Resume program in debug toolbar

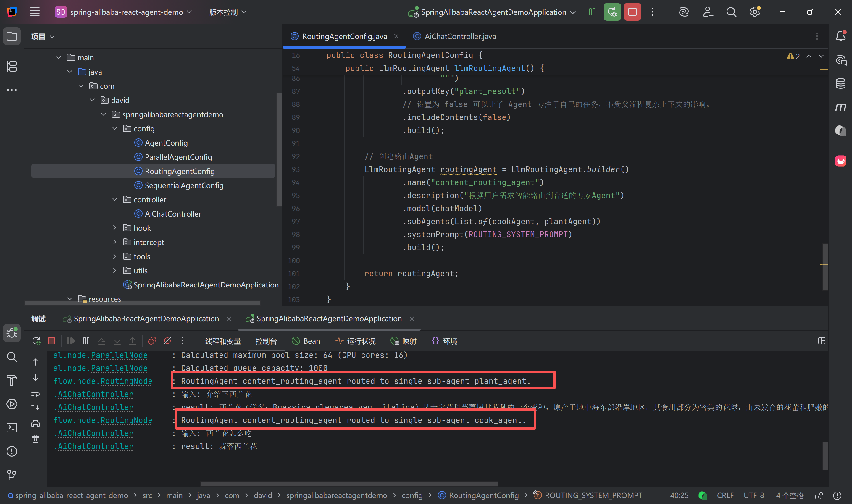point(71,341)
